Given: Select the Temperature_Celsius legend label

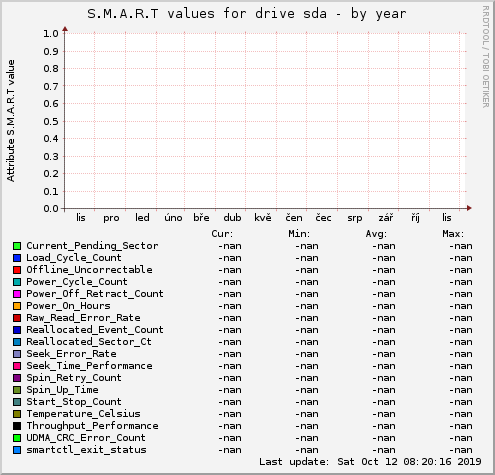Looking at the screenshot, I should (x=83, y=414).
